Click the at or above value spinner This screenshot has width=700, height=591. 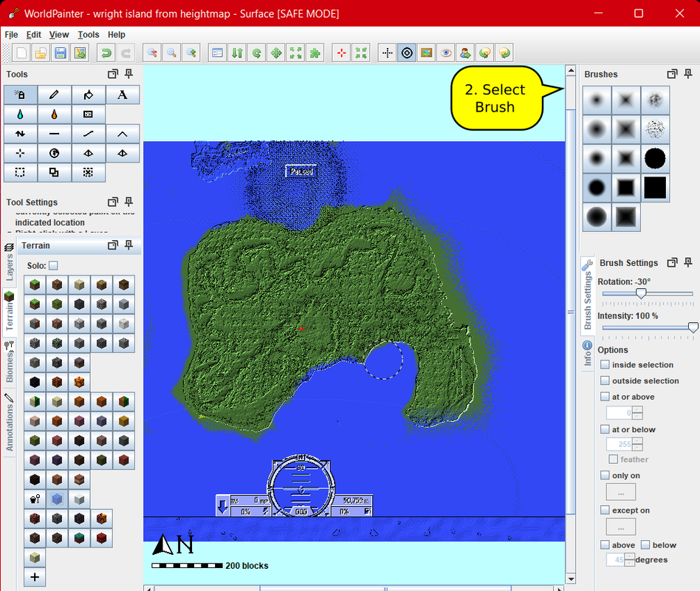click(x=624, y=413)
